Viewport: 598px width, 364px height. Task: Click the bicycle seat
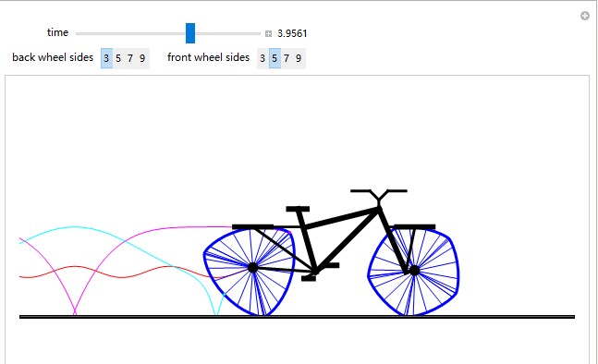click(x=298, y=209)
